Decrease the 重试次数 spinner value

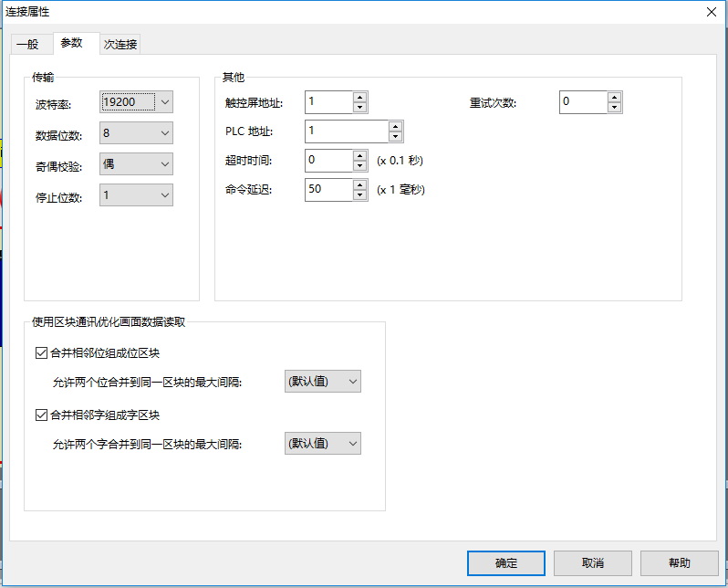pos(614,108)
